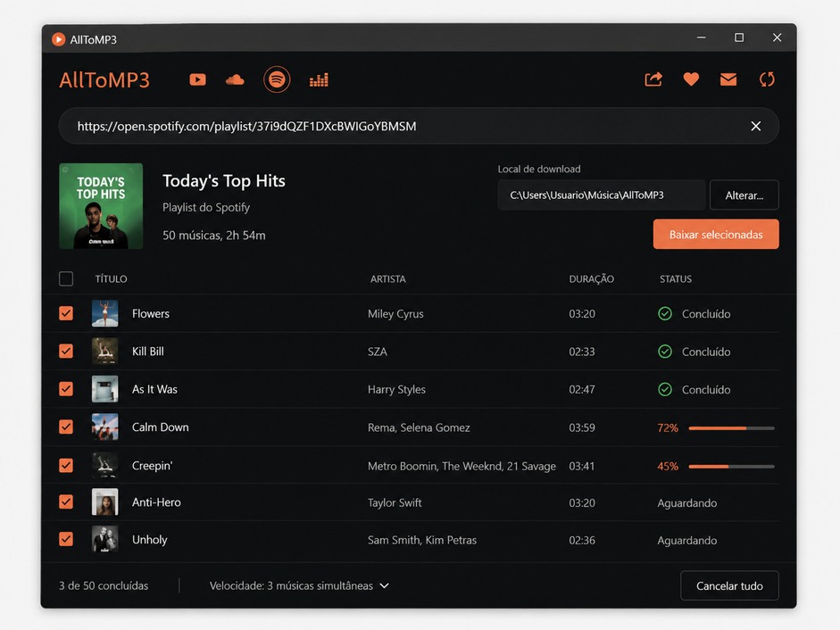Screen dimensions: 840x630
Task: Click the green check icon for Flowers
Action: click(665, 313)
